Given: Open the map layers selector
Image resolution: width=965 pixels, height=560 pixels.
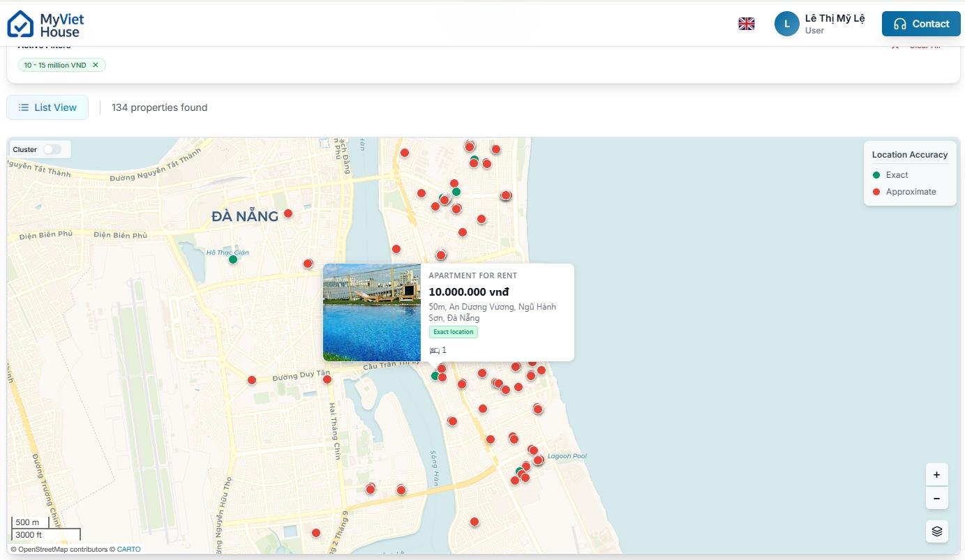Looking at the screenshot, I should click(936, 531).
